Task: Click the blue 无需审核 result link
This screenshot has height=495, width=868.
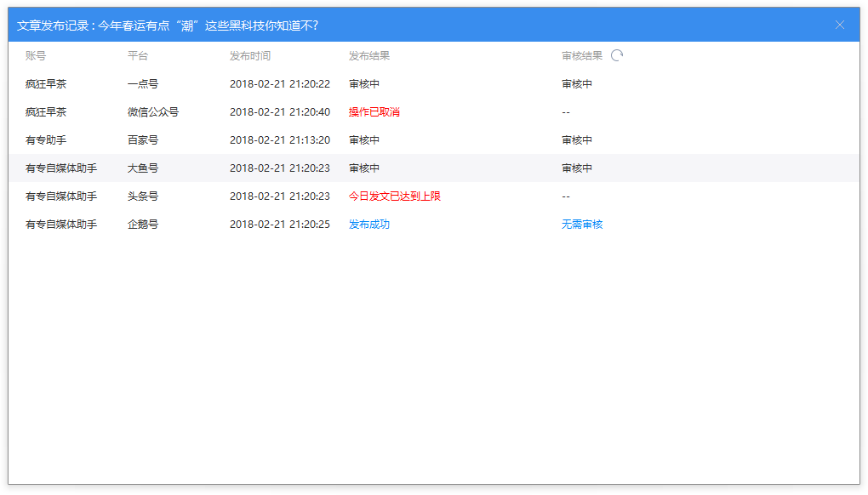Action: click(x=582, y=225)
